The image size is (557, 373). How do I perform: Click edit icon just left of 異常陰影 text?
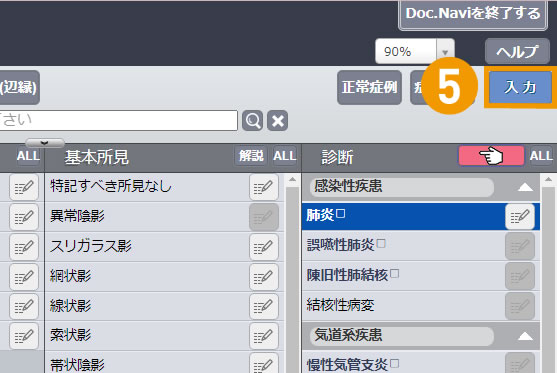[x=24, y=217]
